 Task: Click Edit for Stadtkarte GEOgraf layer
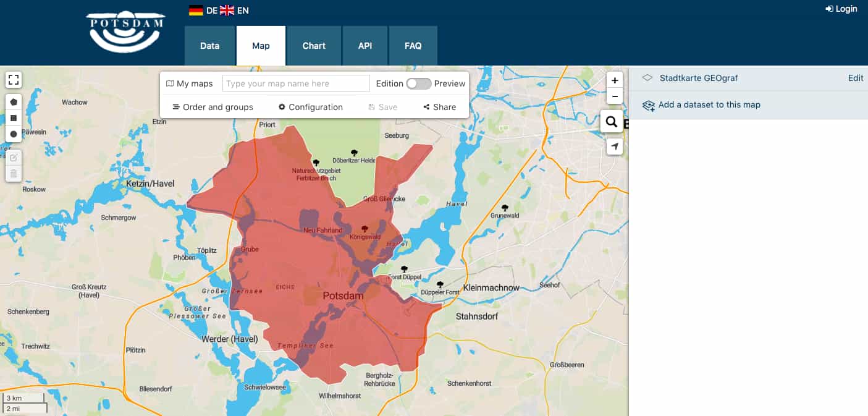pos(856,78)
